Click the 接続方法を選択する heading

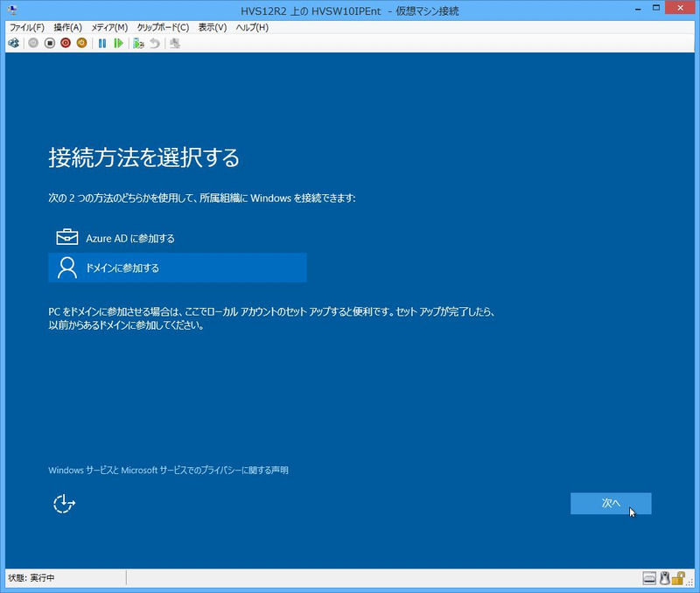pyautogui.click(x=143, y=157)
